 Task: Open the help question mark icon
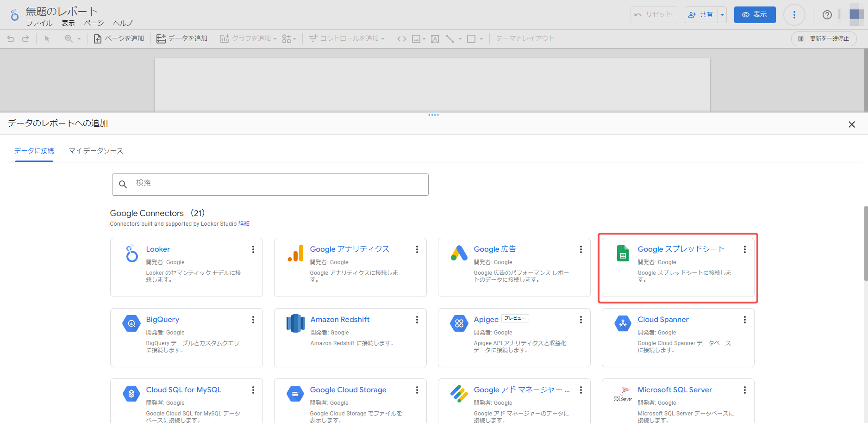click(827, 15)
